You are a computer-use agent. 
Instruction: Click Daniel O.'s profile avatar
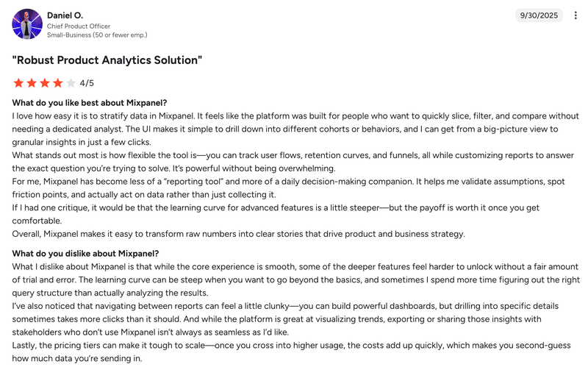coord(27,24)
